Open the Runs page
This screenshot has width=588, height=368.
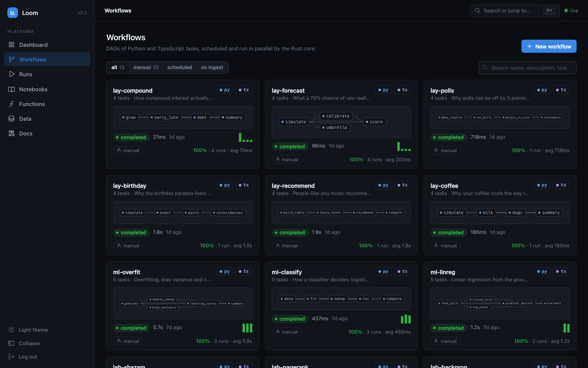(x=47, y=74)
